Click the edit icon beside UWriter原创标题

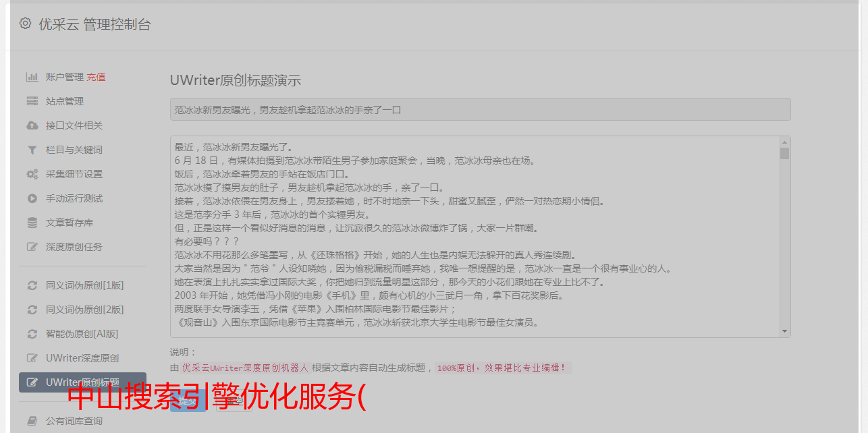coord(32,382)
